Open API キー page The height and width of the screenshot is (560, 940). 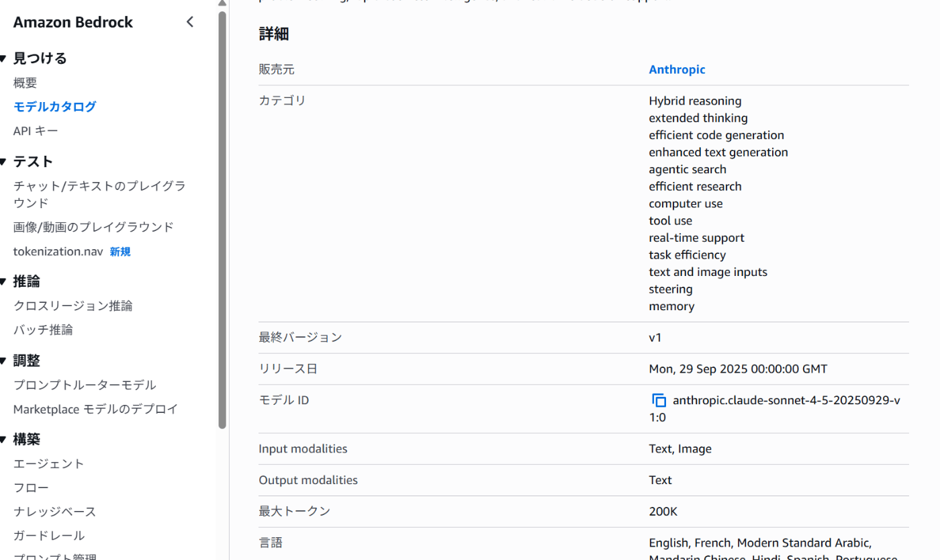[x=36, y=131]
